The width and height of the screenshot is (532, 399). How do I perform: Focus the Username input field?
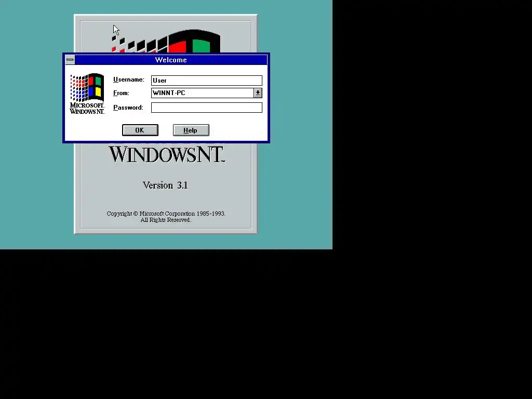[x=207, y=81]
